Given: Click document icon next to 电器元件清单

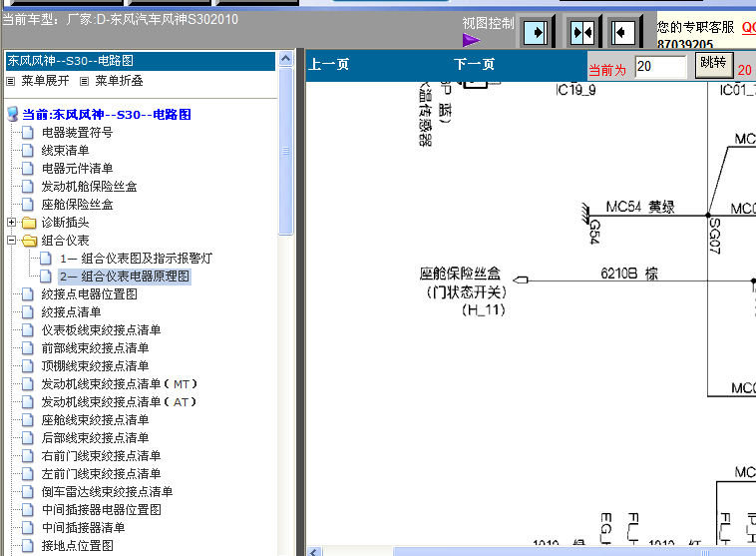Looking at the screenshot, I should point(28,168).
